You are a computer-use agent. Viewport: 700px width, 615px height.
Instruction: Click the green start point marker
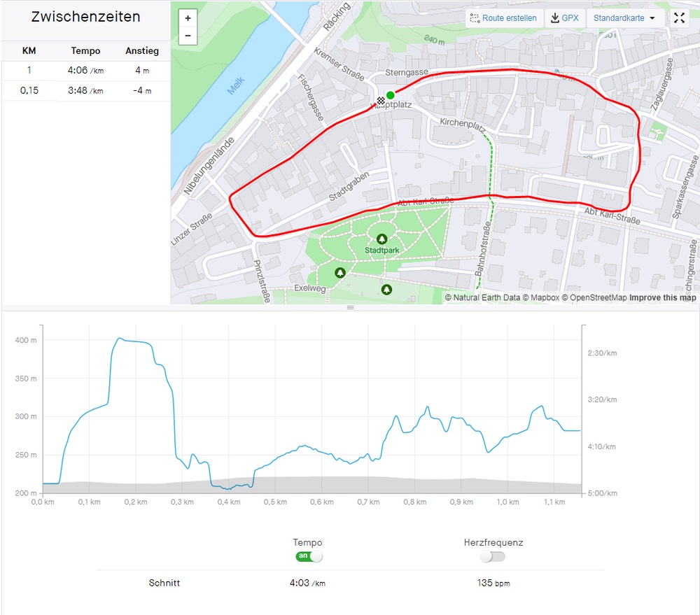click(x=391, y=95)
